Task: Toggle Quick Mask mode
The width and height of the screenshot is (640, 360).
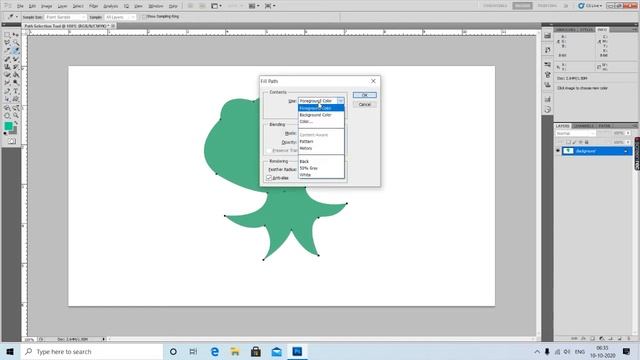Action: click(x=11, y=141)
